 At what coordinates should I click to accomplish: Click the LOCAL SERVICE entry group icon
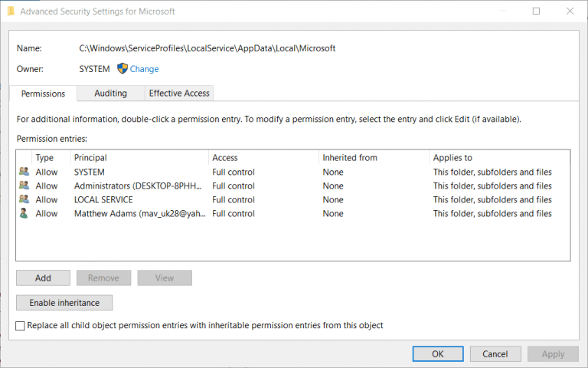pyautogui.click(x=24, y=199)
